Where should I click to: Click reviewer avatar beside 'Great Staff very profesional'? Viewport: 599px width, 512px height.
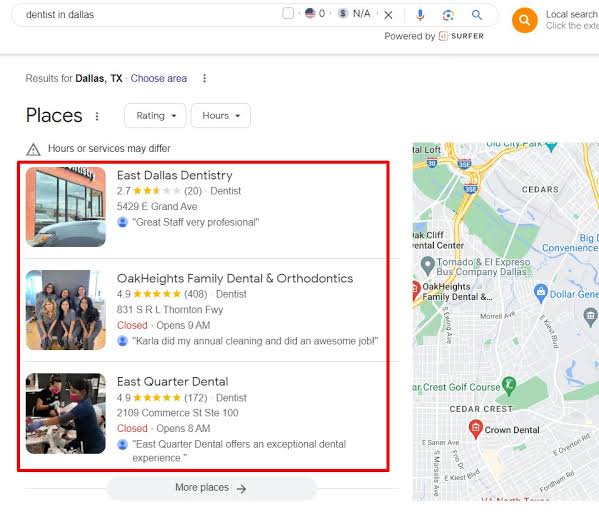122,222
